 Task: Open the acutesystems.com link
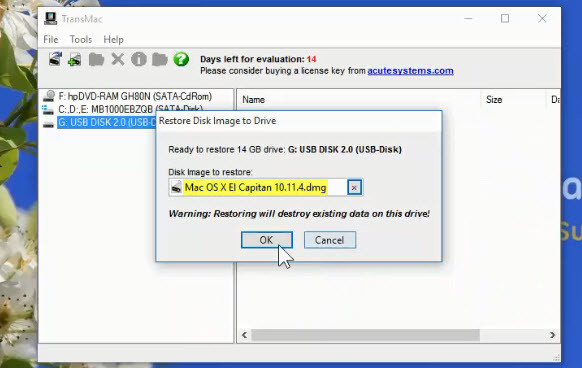click(x=411, y=71)
